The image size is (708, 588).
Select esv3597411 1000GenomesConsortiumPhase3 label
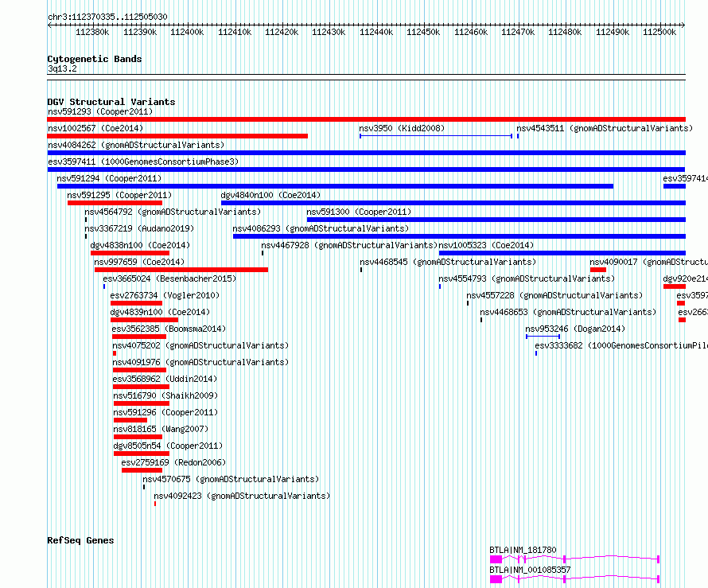pos(143,162)
